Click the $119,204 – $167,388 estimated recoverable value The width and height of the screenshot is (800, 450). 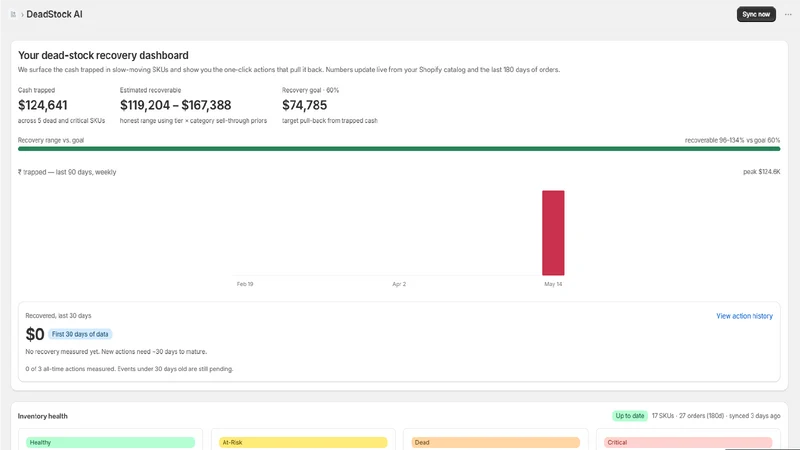[x=176, y=105]
